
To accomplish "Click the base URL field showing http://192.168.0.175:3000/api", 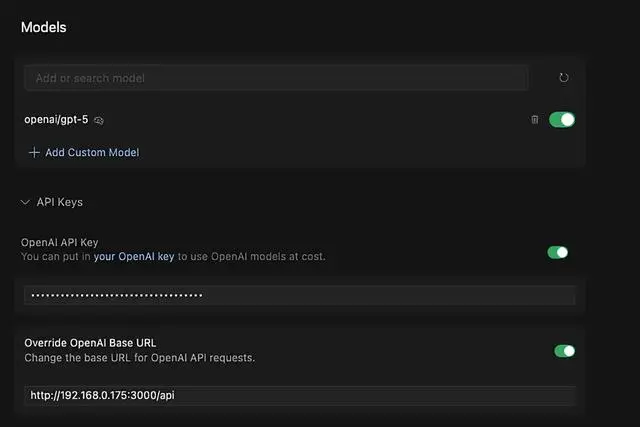I will 300,395.
